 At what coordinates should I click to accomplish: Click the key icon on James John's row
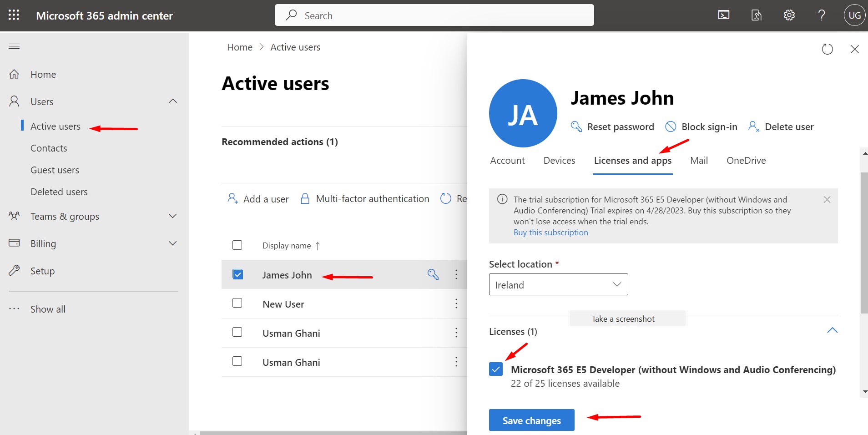click(x=434, y=274)
